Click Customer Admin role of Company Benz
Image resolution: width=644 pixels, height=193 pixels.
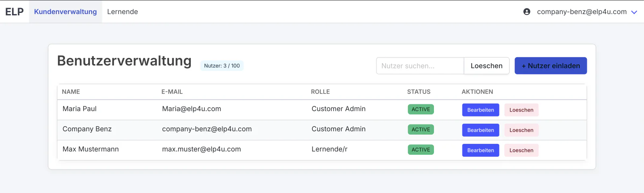[x=339, y=129]
